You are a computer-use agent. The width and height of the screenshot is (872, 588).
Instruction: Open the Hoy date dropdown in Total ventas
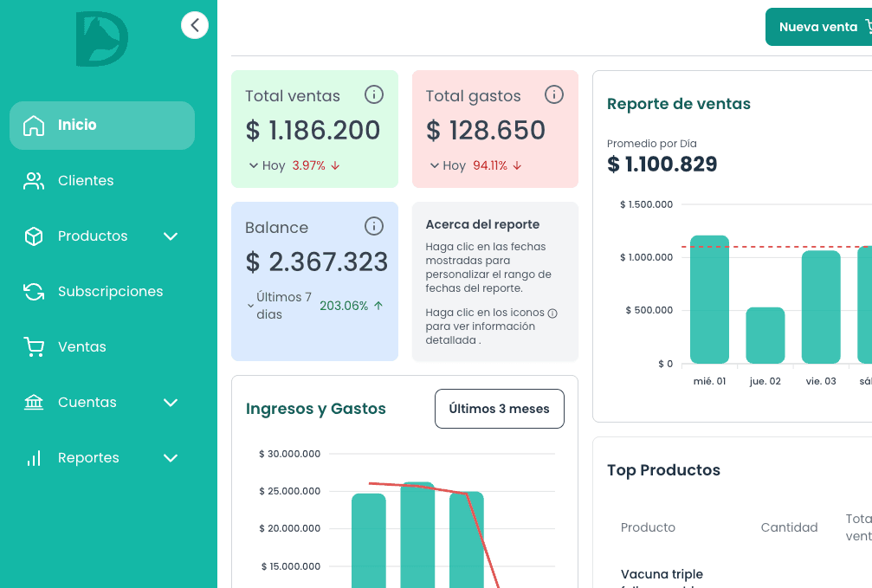(x=267, y=165)
